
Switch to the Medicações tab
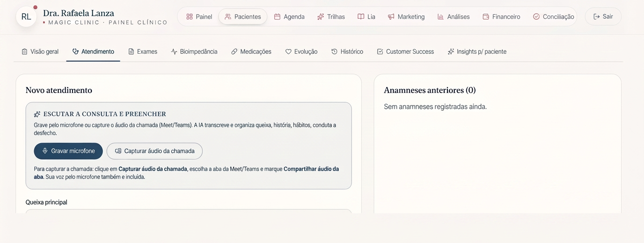251,52
